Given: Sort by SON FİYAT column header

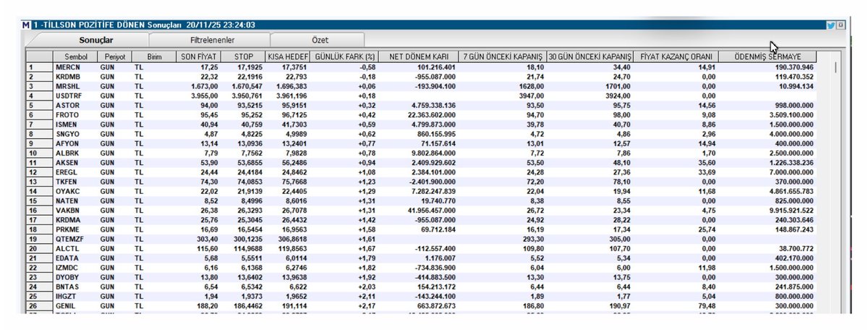Looking at the screenshot, I should [198, 56].
